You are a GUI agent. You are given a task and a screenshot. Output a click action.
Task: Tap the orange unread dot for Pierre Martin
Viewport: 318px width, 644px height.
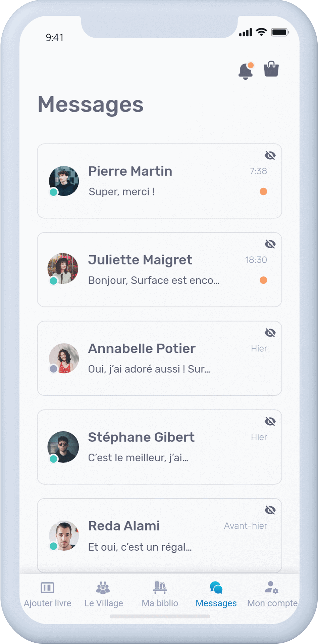pyautogui.click(x=263, y=191)
